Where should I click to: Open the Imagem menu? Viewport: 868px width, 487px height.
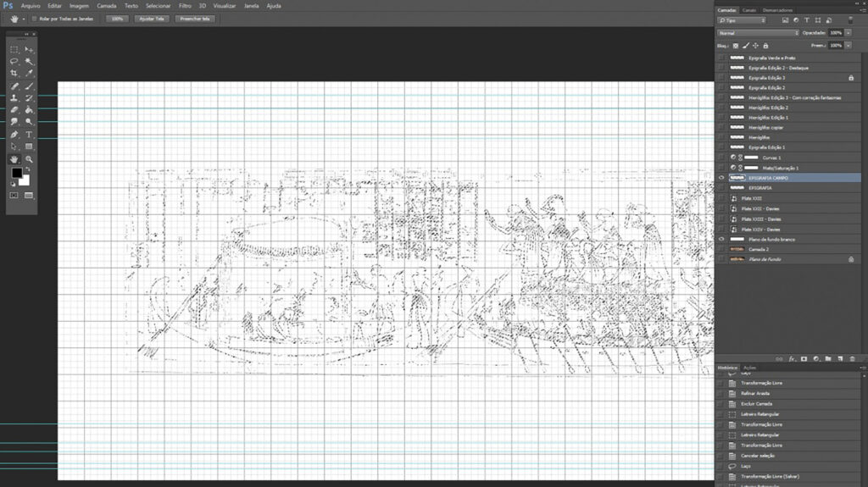coord(79,6)
